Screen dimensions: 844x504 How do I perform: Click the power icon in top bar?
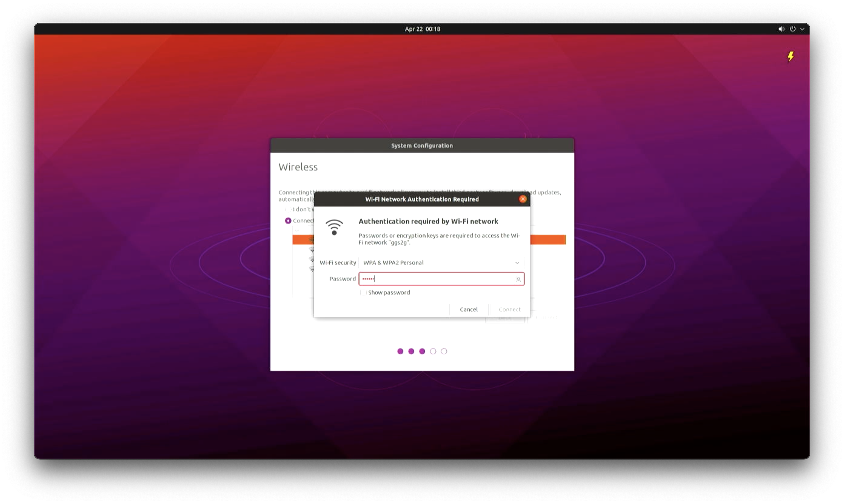pyautogui.click(x=792, y=29)
